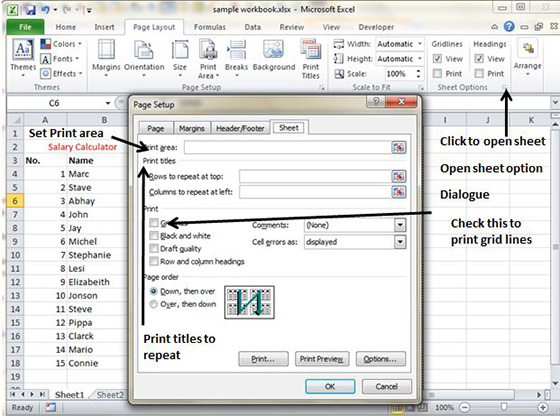Open Margins tab in Page Setup

coord(192,128)
